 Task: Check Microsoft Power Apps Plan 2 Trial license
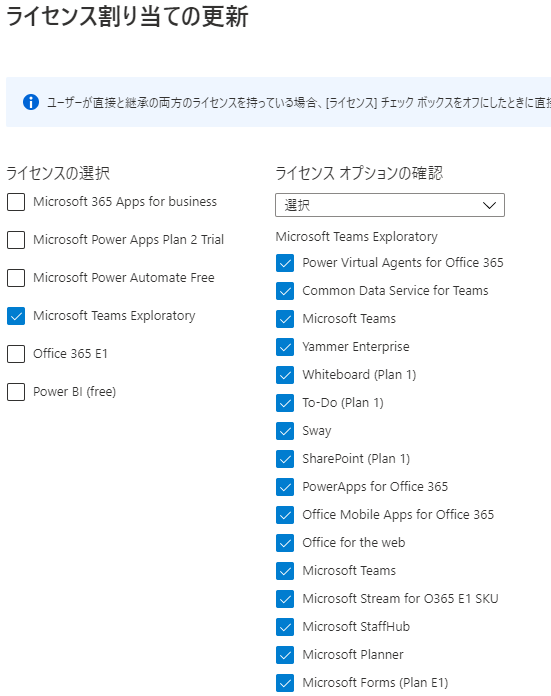[16, 240]
